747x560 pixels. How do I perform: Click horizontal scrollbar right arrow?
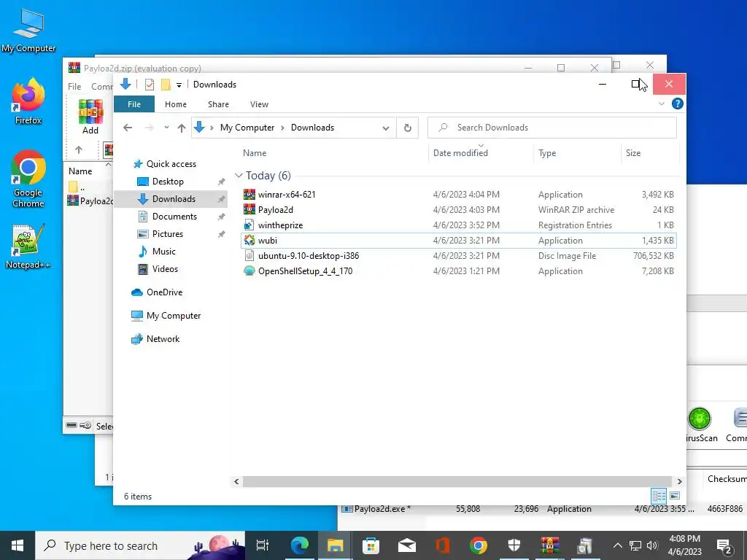(x=679, y=481)
